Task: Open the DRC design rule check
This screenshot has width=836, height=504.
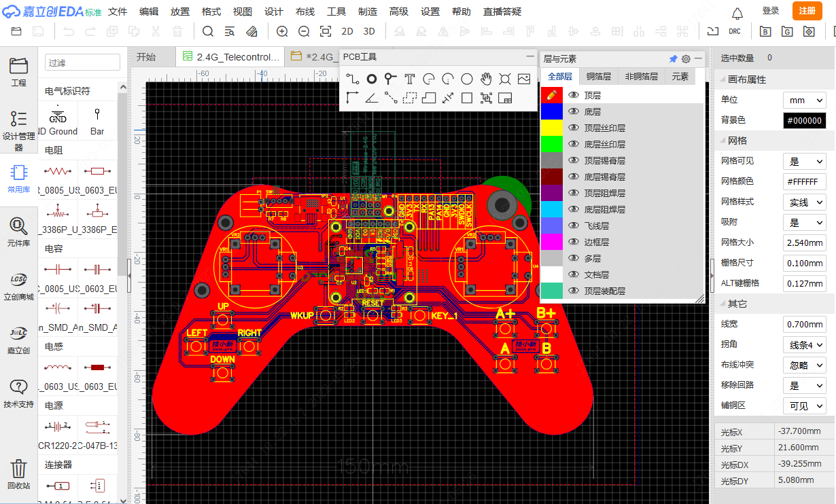Action: (735, 31)
